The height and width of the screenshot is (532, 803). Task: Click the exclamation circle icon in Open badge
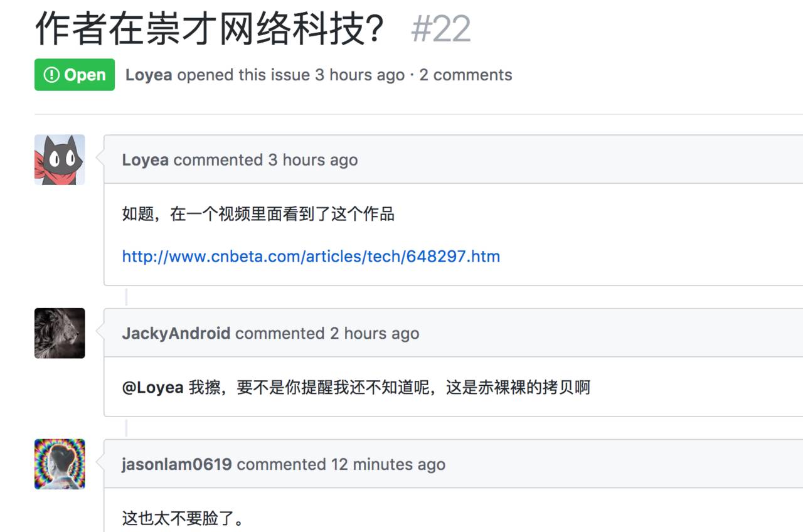click(x=51, y=75)
